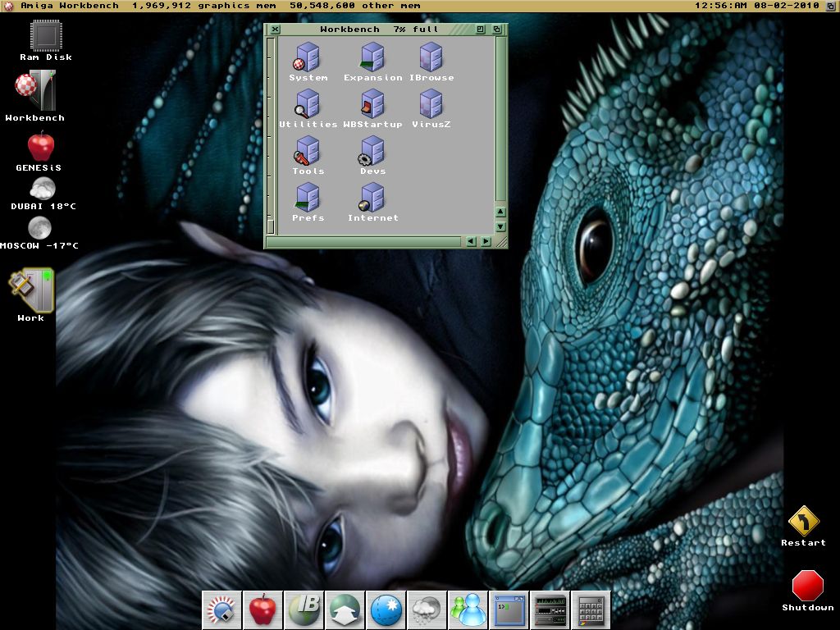Open the IBrowse drawer in Workbench window
The width and height of the screenshot is (840, 630).
(431, 57)
